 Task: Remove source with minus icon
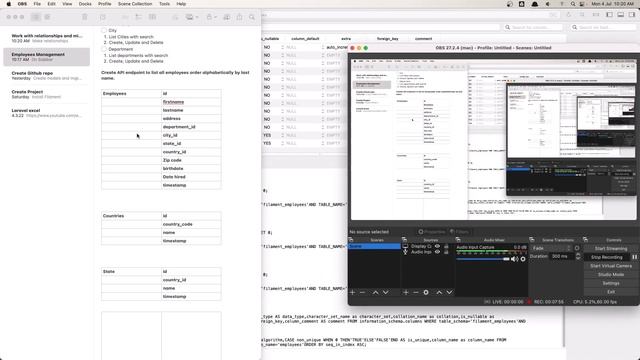(416, 292)
